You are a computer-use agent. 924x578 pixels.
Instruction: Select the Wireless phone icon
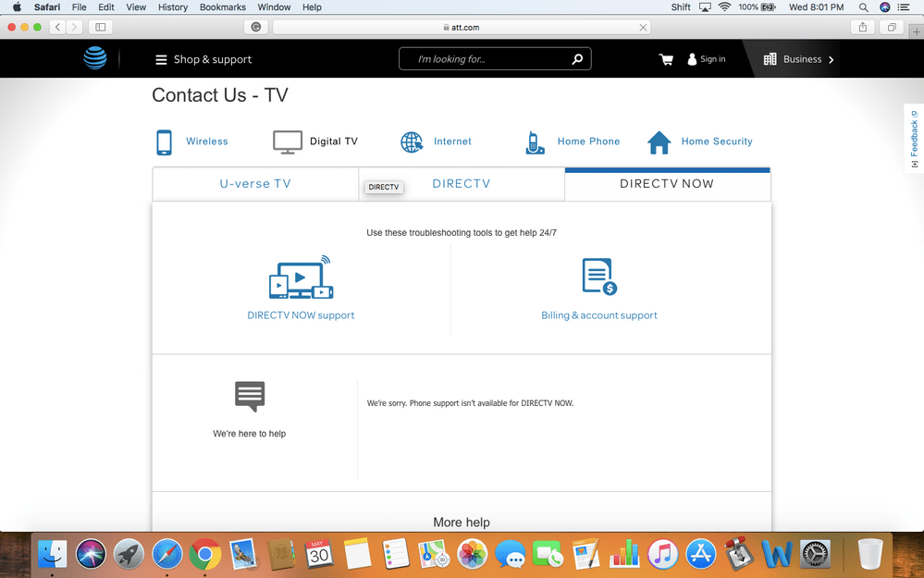coord(164,142)
